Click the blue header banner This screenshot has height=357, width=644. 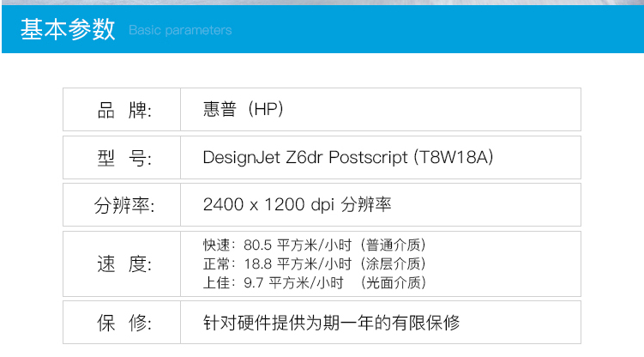pos(322,29)
